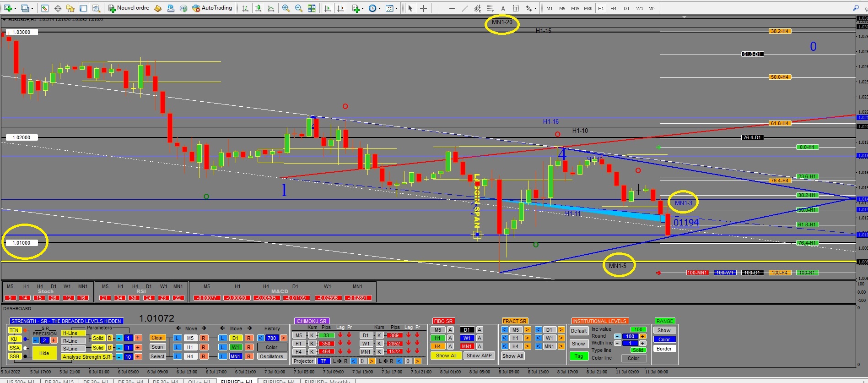Click the Scan button

(x=157, y=347)
